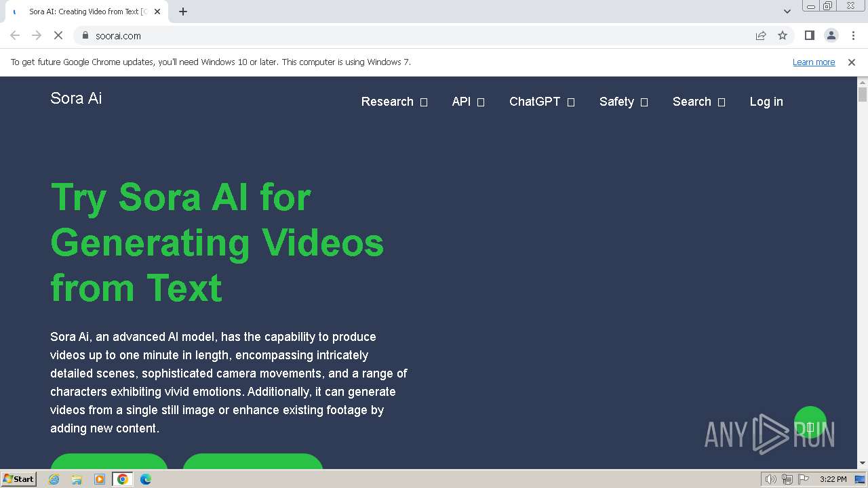Click the system clock showing 3:22 PM
868x488 pixels.
click(833, 479)
